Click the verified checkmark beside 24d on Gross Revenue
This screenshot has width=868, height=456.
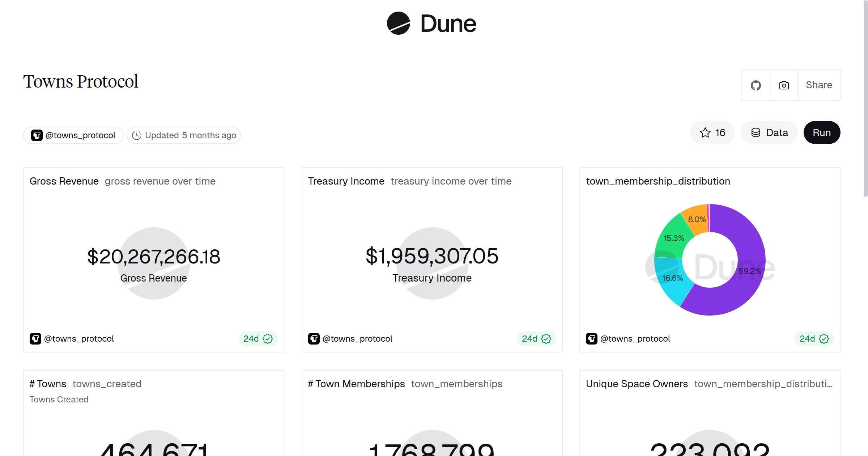[x=268, y=338]
